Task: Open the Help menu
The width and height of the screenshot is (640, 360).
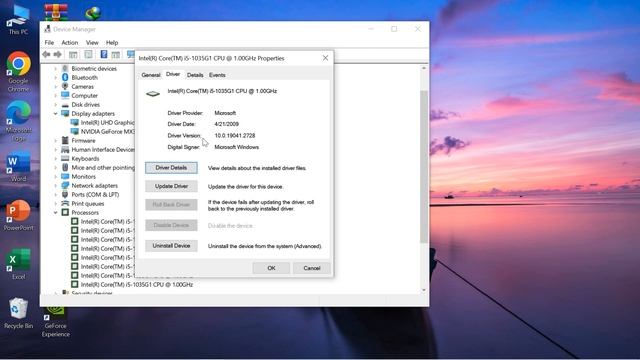Action: click(x=112, y=42)
